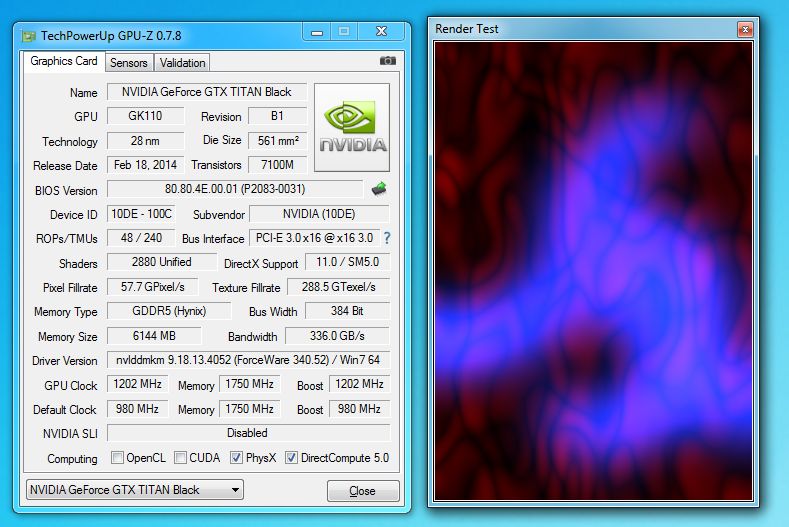Image resolution: width=789 pixels, height=527 pixels.
Task: Click the Memory Type value GDDR5 (Hynix)
Action: point(169,311)
